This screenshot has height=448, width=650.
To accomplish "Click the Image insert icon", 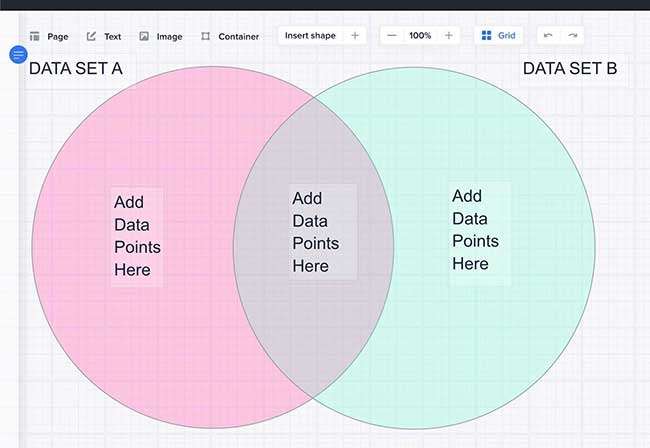I will (x=144, y=36).
